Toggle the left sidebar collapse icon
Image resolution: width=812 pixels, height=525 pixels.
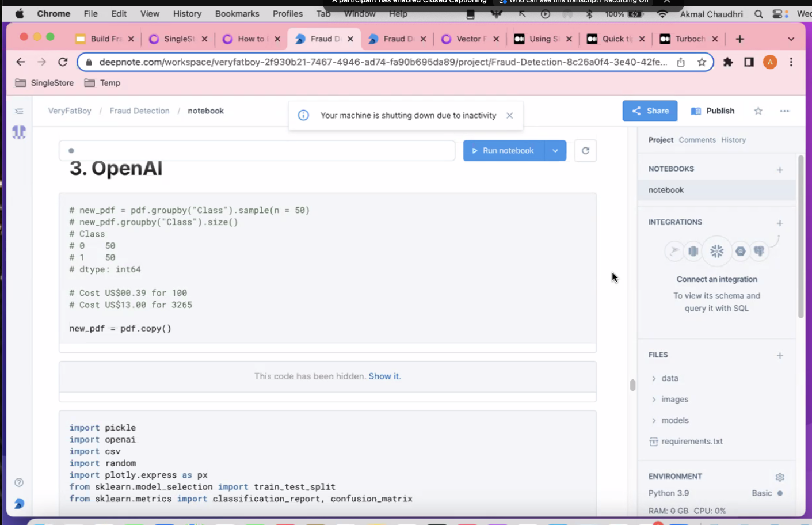19,111
